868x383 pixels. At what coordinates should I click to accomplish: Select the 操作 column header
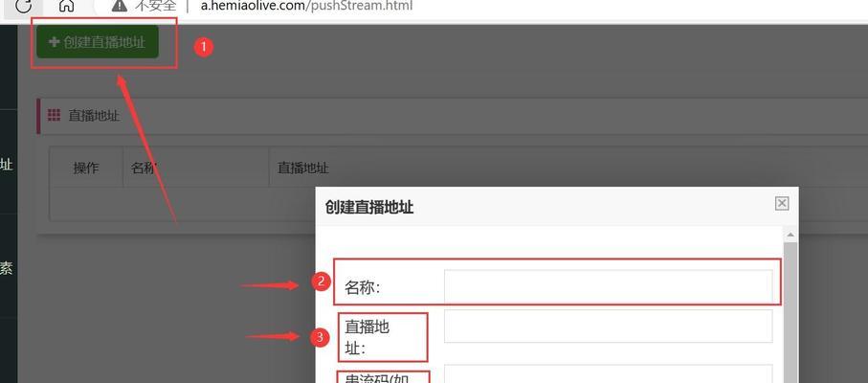click(86, 168)
